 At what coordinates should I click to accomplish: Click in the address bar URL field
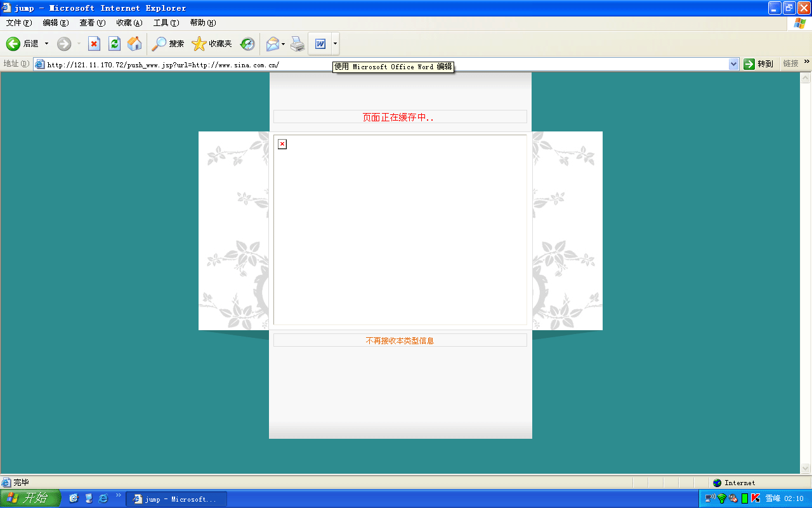381,65
